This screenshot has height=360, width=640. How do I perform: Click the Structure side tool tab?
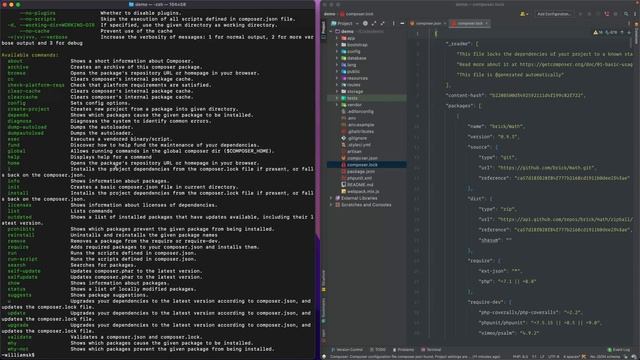pos(324,281)
